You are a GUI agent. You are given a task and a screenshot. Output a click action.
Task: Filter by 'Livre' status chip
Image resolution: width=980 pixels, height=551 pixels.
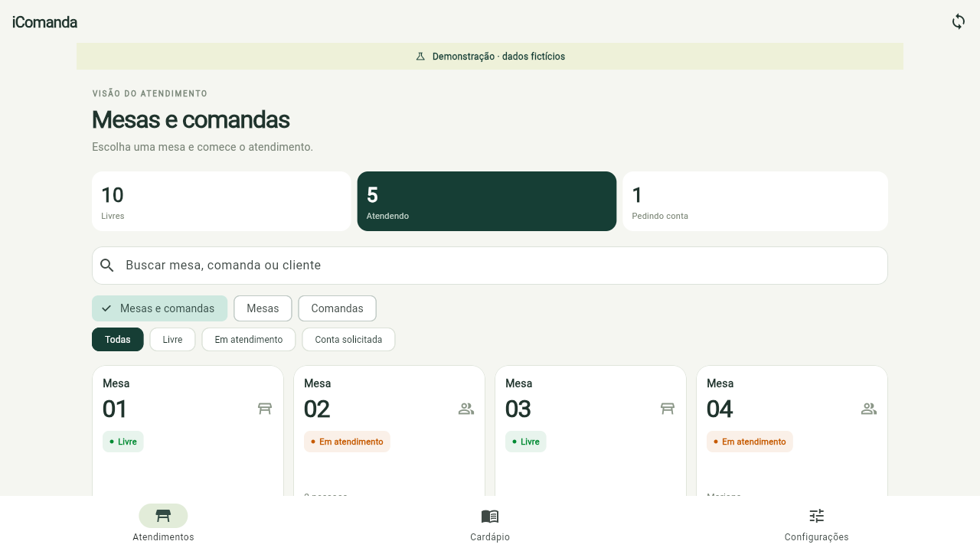(173, 340)
